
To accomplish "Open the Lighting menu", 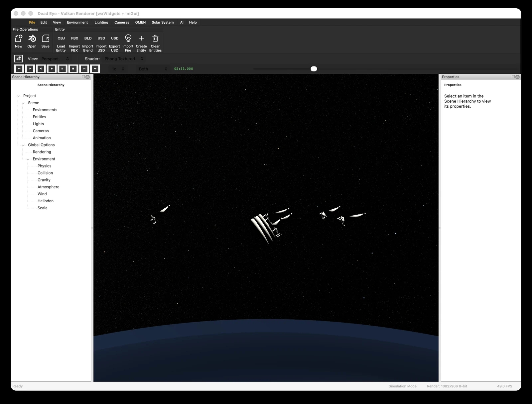I will click(x=101, y=22).
